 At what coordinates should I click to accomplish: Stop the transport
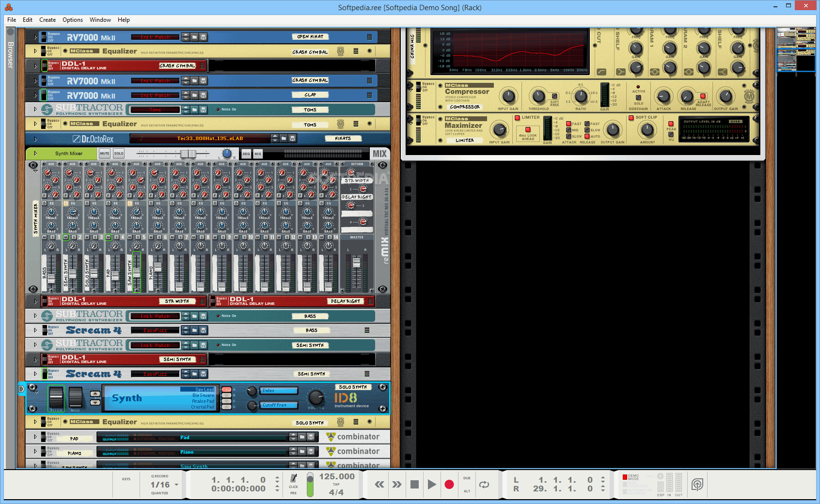click(x=414, y=484)
